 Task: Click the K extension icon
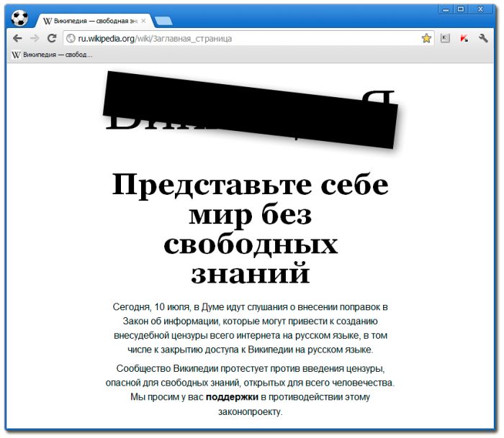445,38
